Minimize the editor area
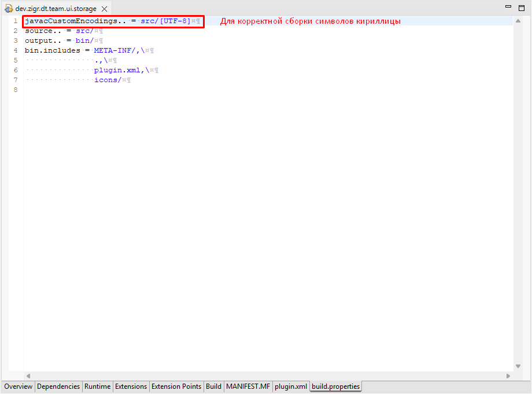The image size is (532, 394). click(508, 6)
